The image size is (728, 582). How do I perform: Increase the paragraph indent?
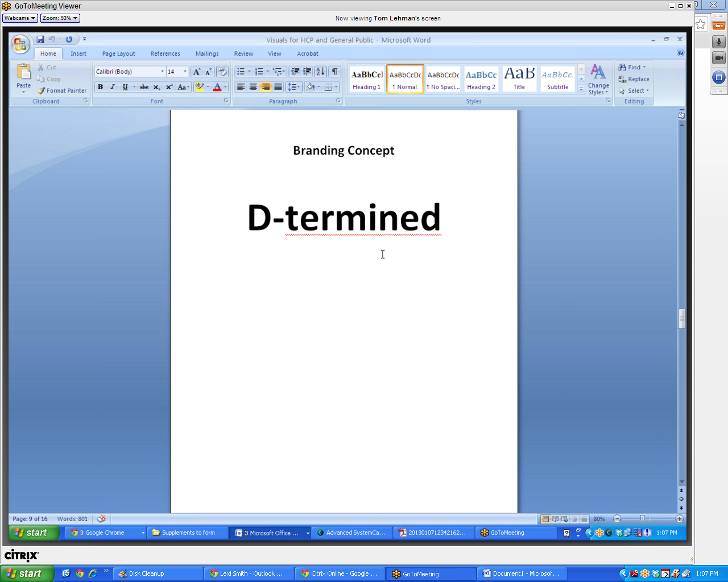click(307, 72)
